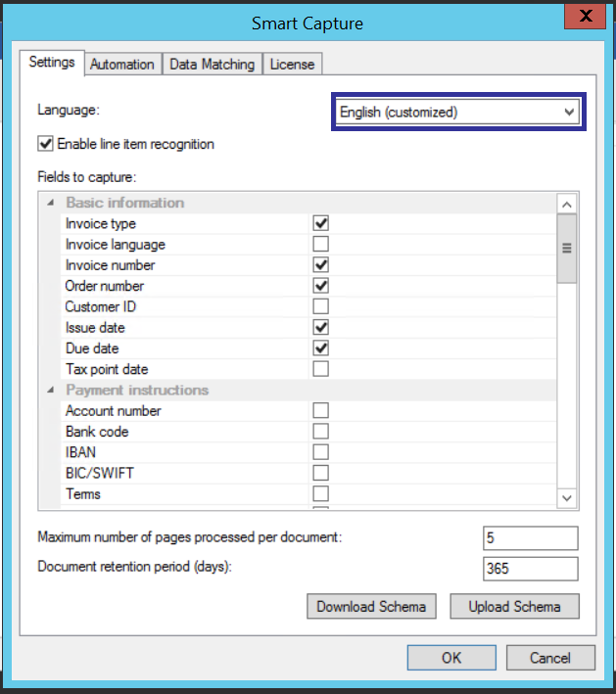Screen dimensions: 616x694
Task: Enable the BIC/SWIFT checkbox
Action: point(320,473)
